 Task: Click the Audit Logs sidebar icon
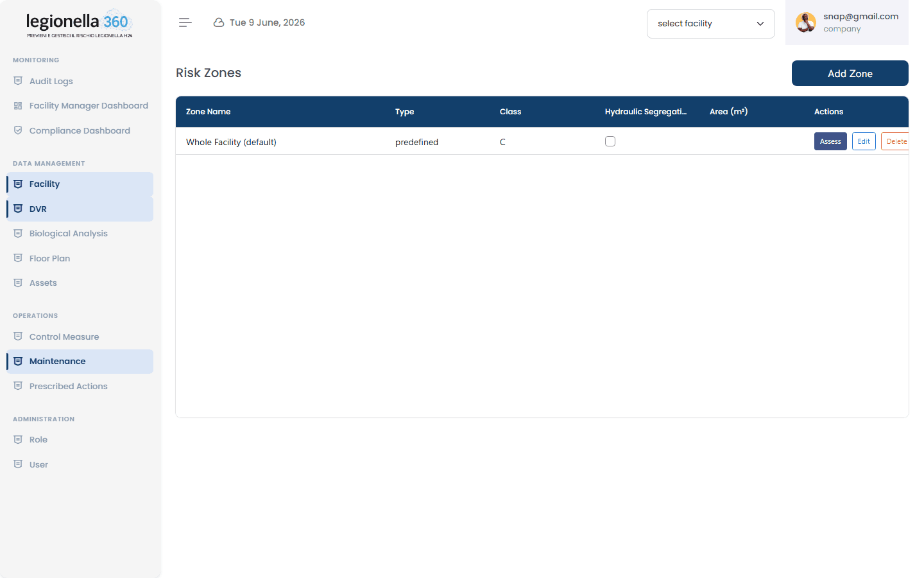tap(18, 81)
